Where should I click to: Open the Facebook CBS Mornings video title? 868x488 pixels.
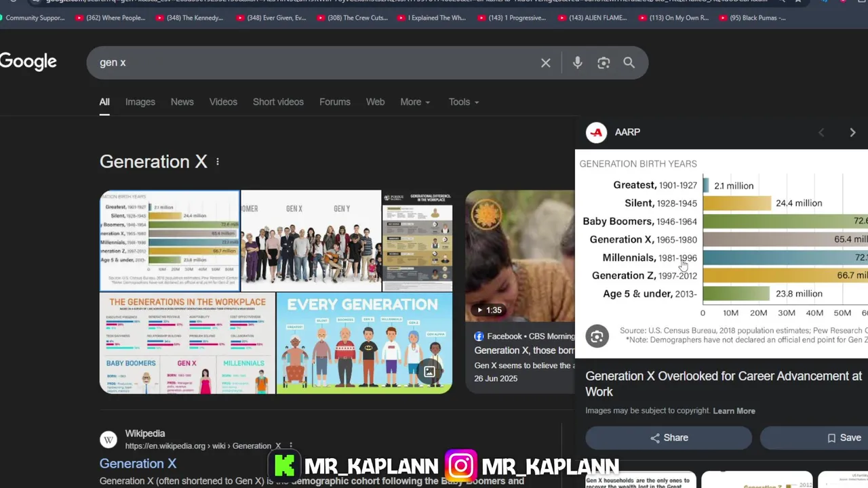[x=524, y=351]
